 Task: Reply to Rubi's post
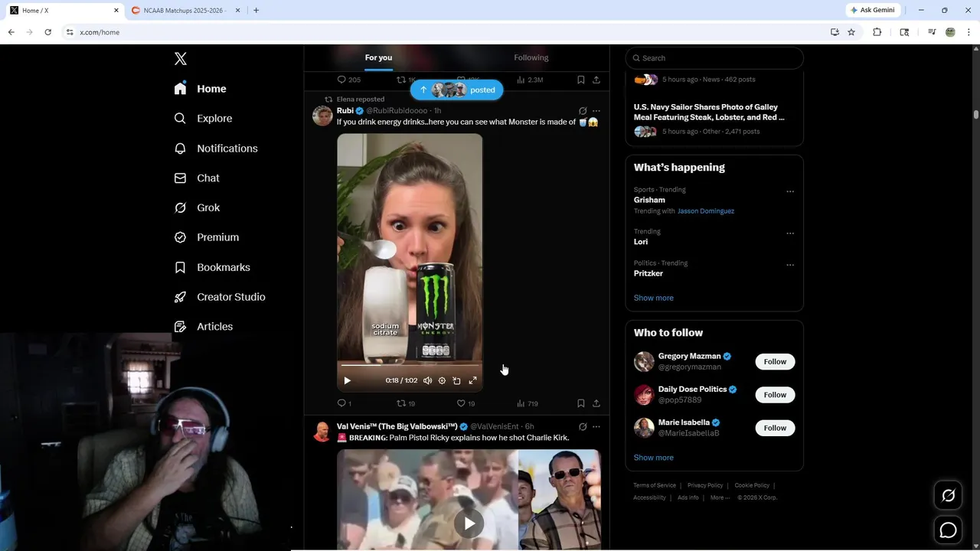[x=344, y=403]
